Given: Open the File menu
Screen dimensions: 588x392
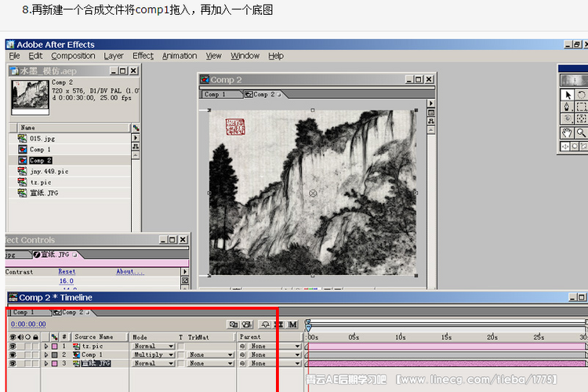Looking at the screenshot, I should 15,56.
